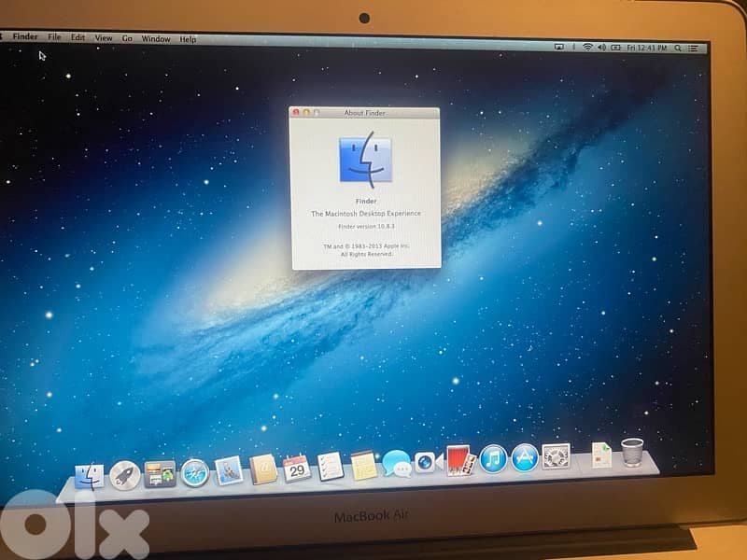747x560 pixels.
Task: Open the File menu
Action: [x=55, y=37]
